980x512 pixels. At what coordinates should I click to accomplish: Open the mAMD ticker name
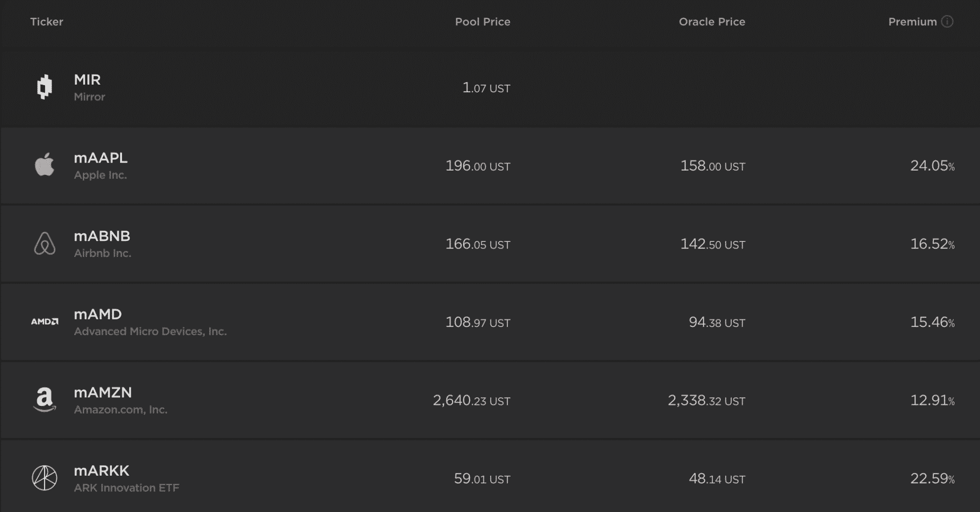point(98,314)
